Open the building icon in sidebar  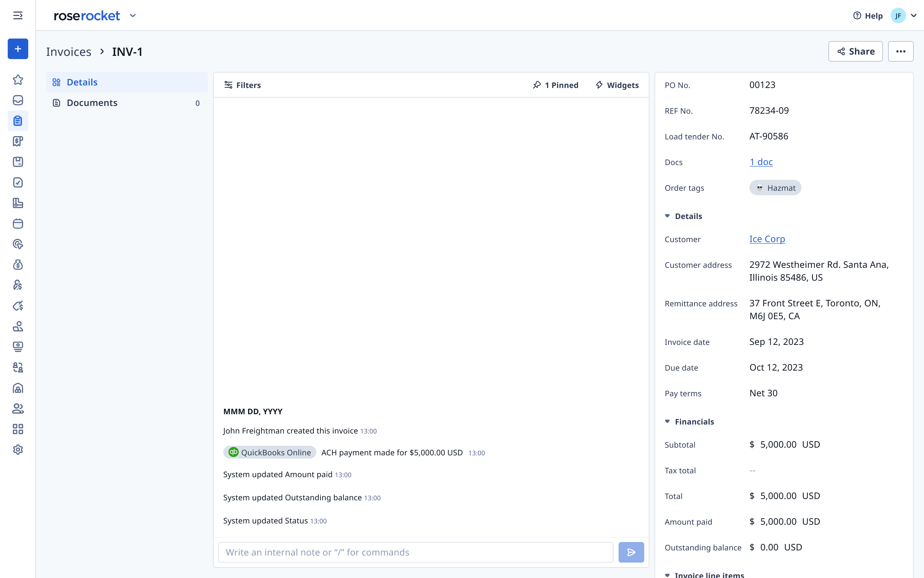18,388
